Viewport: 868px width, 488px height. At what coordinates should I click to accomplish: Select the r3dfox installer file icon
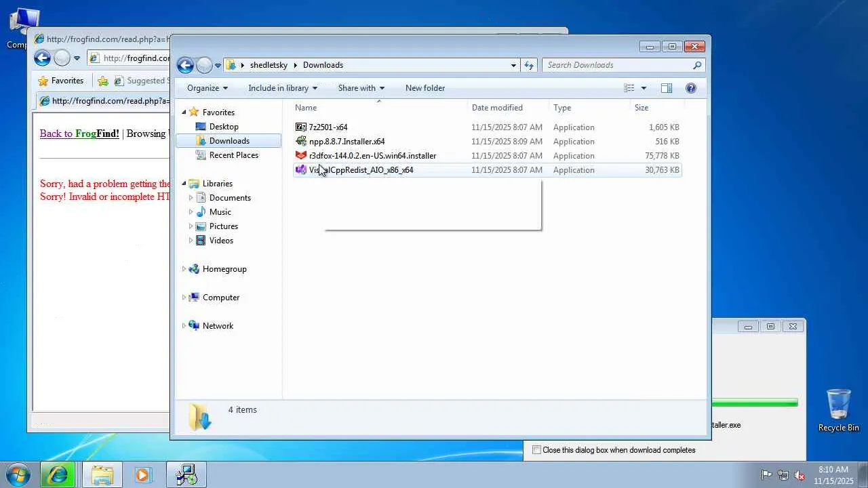click(301, 156)
